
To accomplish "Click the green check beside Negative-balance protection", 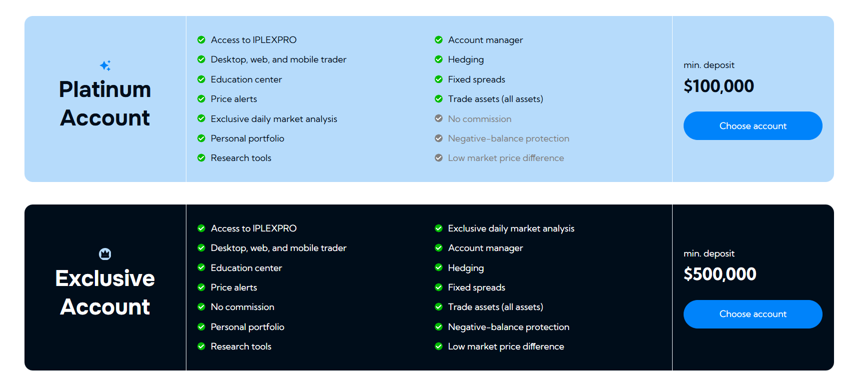I will pos(438,326).
